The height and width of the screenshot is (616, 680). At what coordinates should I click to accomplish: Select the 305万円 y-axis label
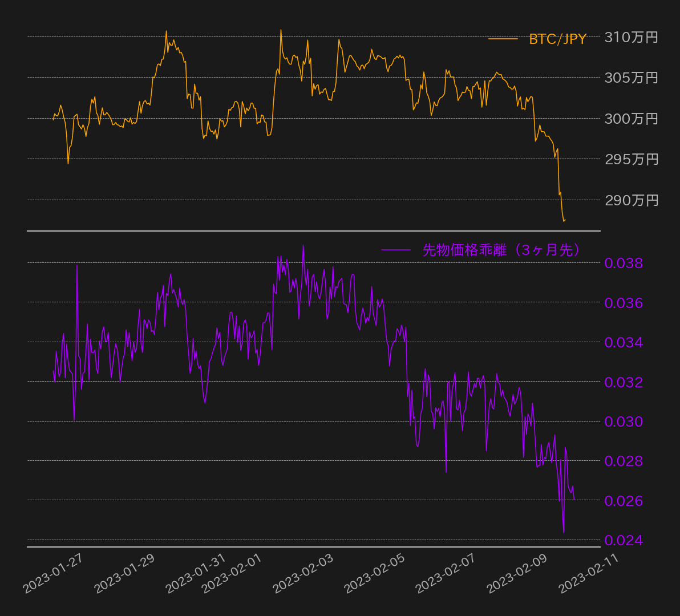[x=631, y=78]
